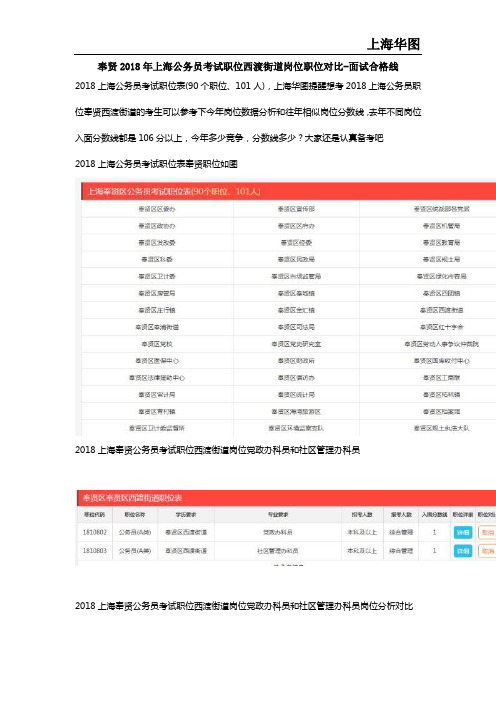Select table cell 奉贤区规土局
Image resolution: width=496 pixels, height=702 pixels.
(x=441, y=259)
